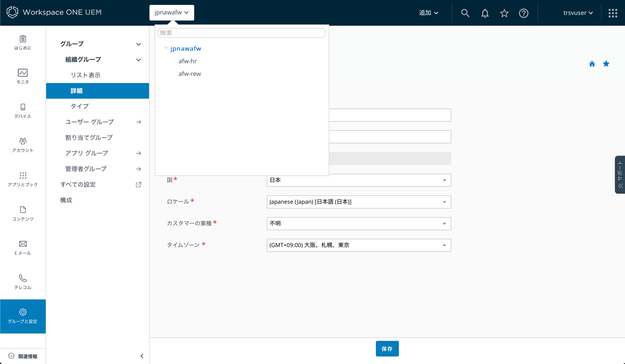Click external link icon beside すべての設定

(x=139, y=184)
